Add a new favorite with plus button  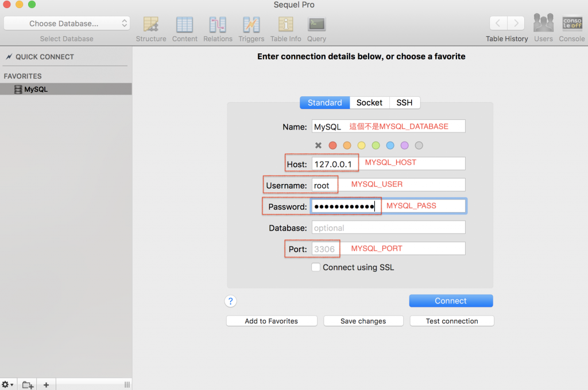click(46, 385)
